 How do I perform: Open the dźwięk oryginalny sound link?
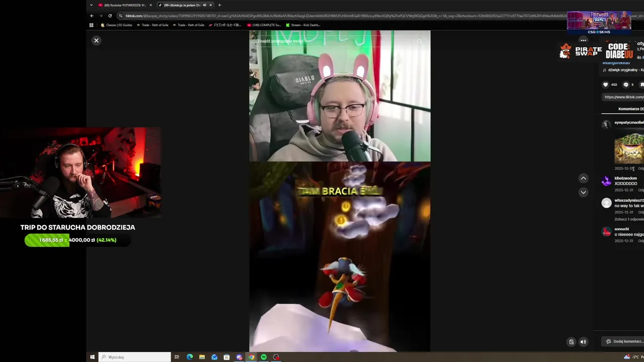tap(624, 70)
